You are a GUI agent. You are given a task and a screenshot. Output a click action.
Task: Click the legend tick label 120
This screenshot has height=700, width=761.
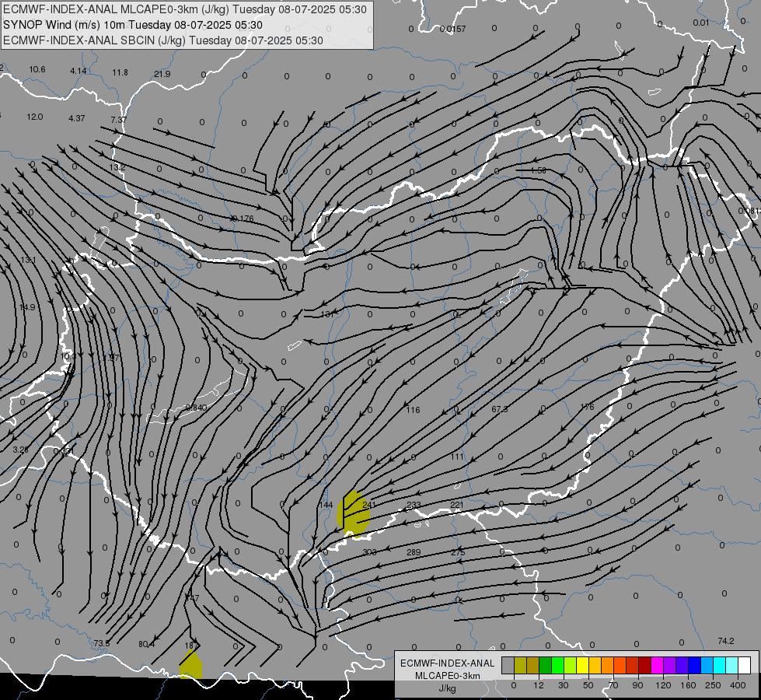click(x=663, y=685)
